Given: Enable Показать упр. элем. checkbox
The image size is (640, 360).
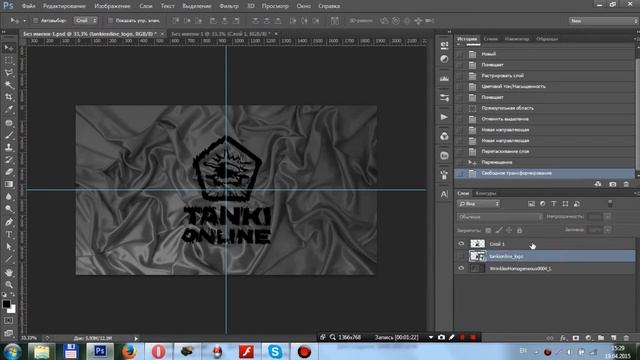Looking at the screenshot, I should (110, 20).
